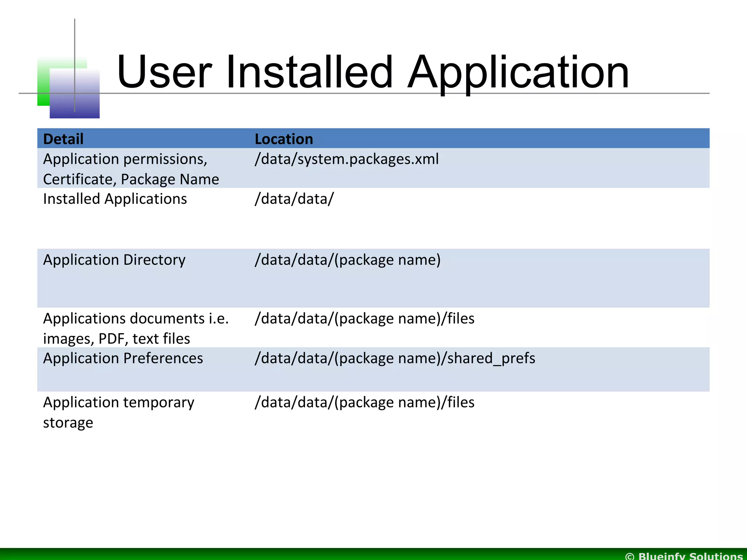This screenshot has height=560, width=747.
Task: Select the 'Application Directory' cell
Action: pyautogui.click(x=114, y=260)
